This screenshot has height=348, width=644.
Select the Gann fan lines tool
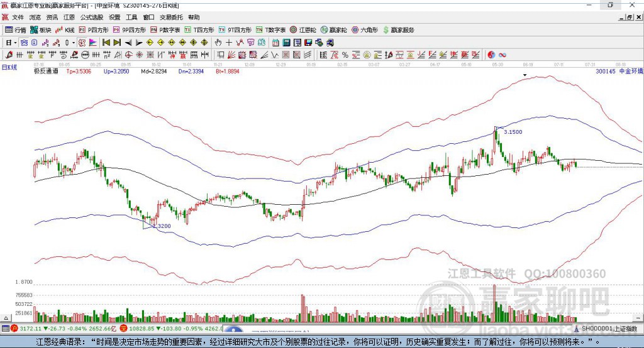point(231,55)
